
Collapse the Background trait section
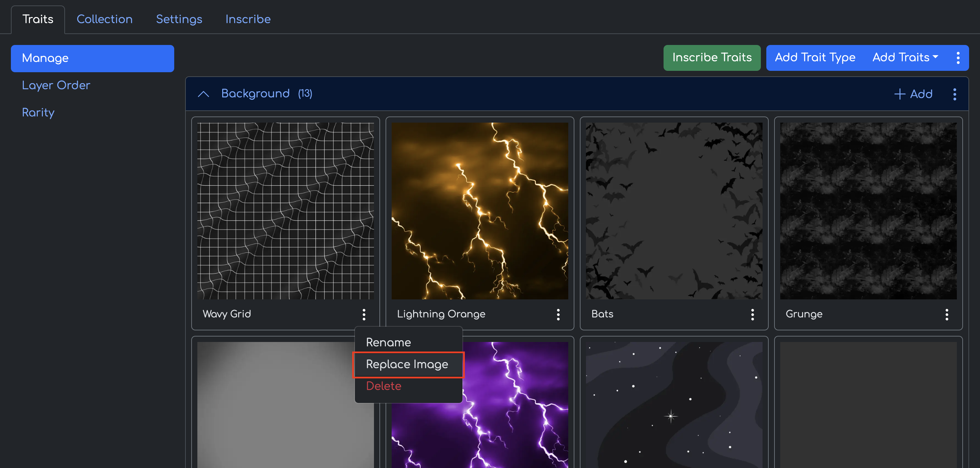tap(203, 94)
